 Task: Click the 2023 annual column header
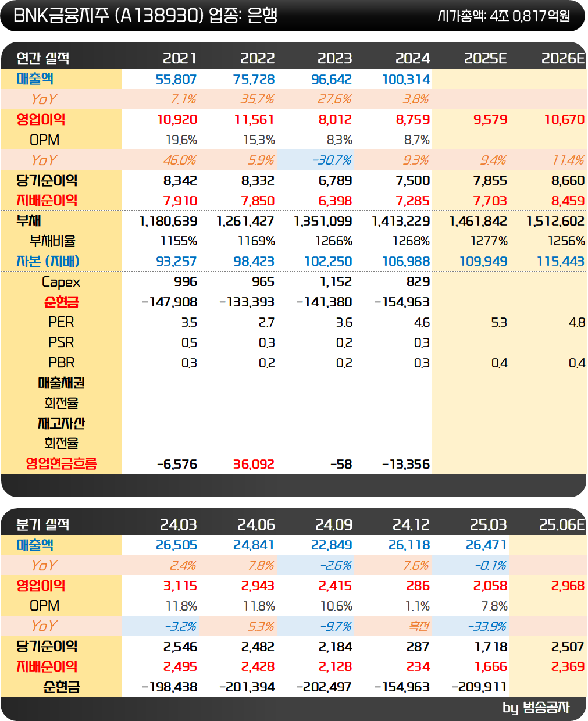point(334,58)
